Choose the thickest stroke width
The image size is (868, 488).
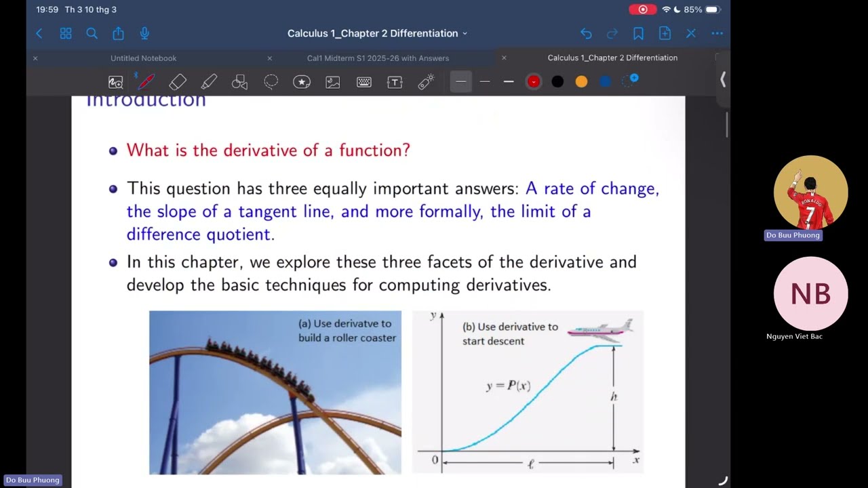tap(509, 81)
